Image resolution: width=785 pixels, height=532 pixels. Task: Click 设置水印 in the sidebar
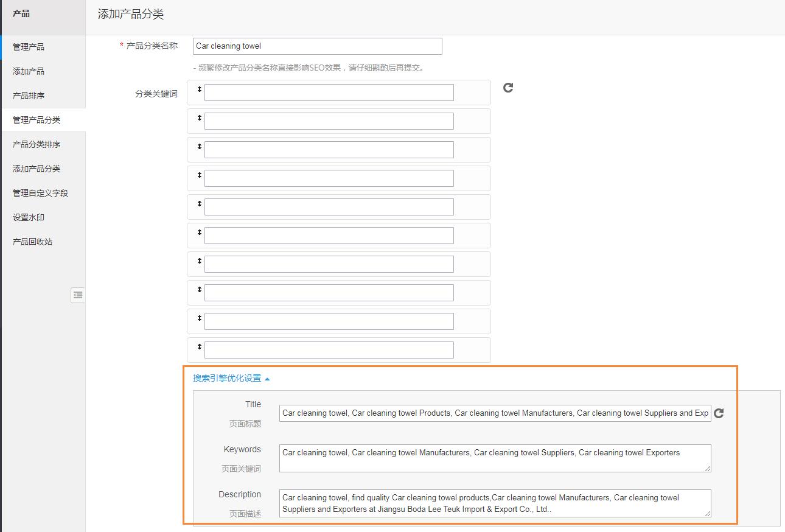29,217
